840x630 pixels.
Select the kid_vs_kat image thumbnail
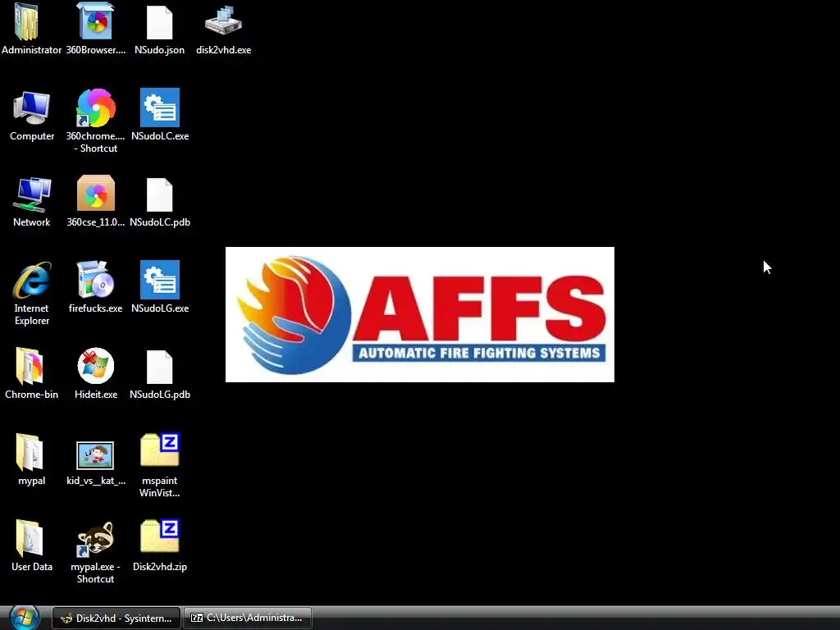(95, 455)
